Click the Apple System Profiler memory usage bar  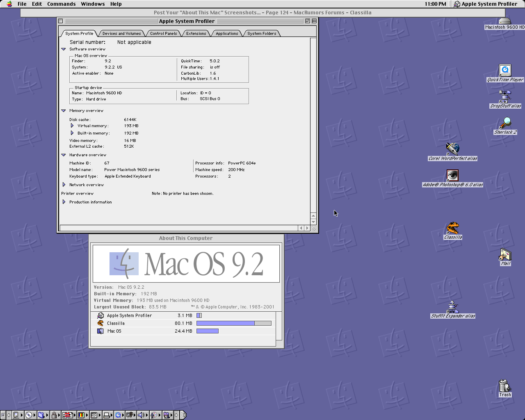199,315
